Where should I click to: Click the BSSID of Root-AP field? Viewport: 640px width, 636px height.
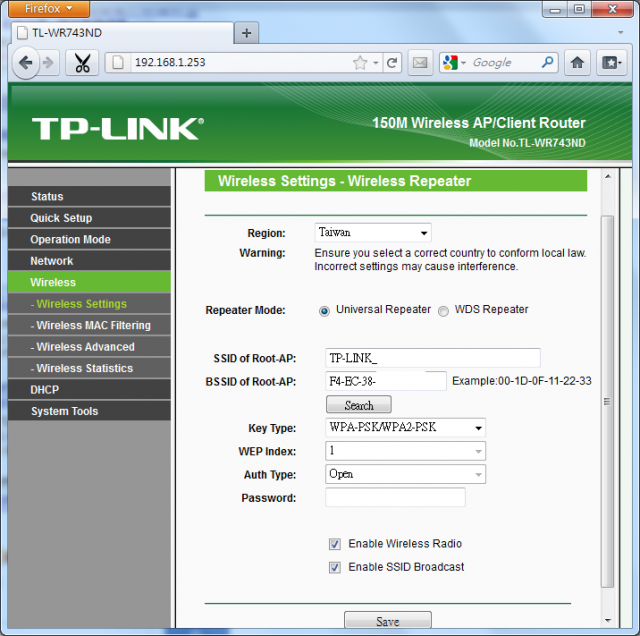(386, 381)
